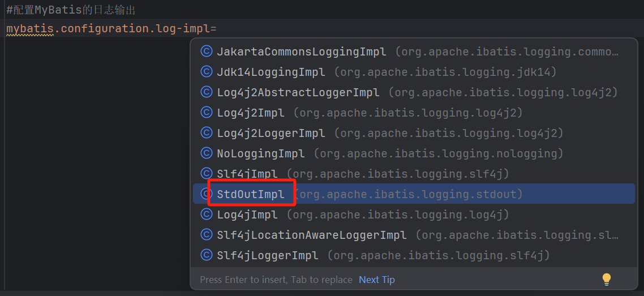The image size is (644, 296).
Task: Place cursor after the equals sign
Action: (218, 28)
